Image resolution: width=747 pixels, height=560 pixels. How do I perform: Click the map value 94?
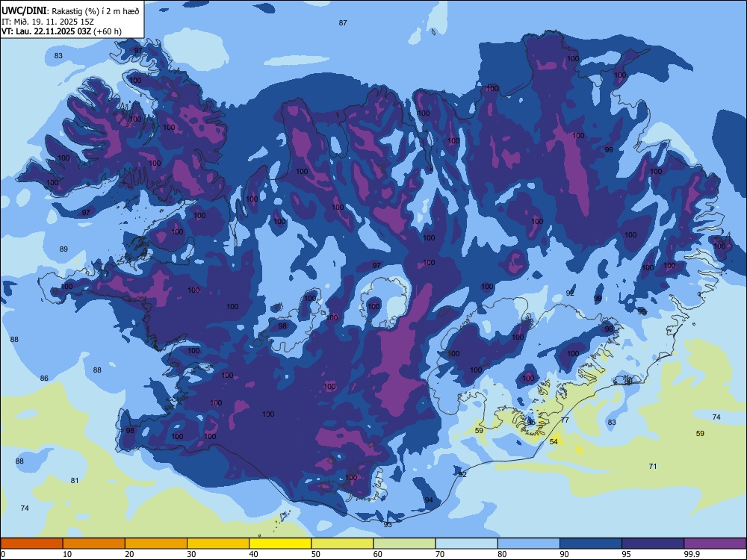click(x=429, y=500)
